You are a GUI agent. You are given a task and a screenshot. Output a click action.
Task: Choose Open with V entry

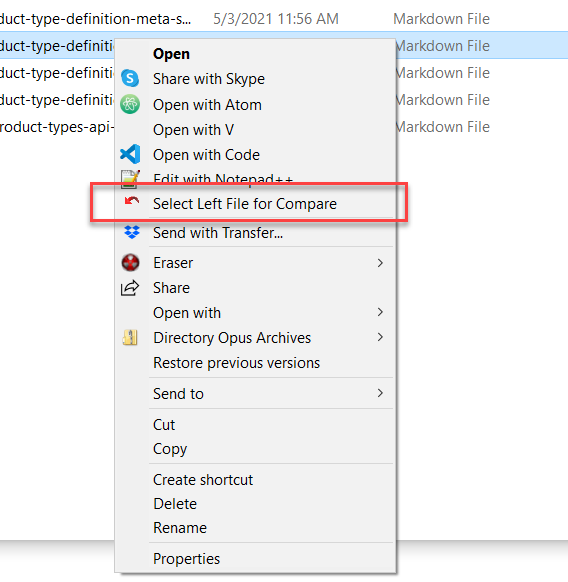click(193, 130)
